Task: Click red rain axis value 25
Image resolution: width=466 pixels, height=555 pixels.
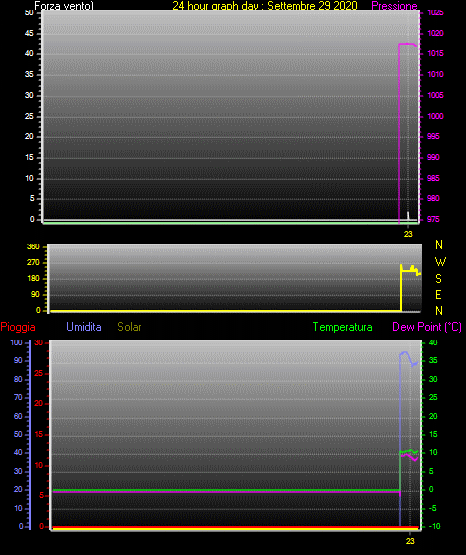Action: (x=39, y=373)
